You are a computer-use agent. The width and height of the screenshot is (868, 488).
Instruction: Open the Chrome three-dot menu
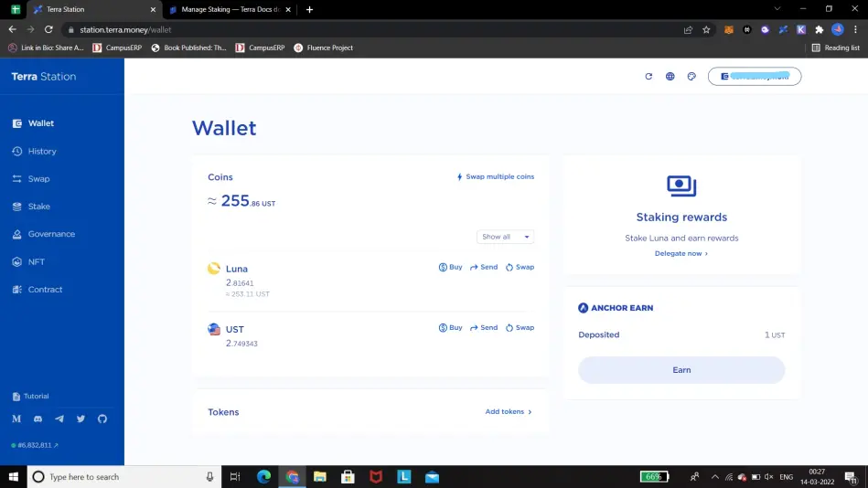click(856, 30)
